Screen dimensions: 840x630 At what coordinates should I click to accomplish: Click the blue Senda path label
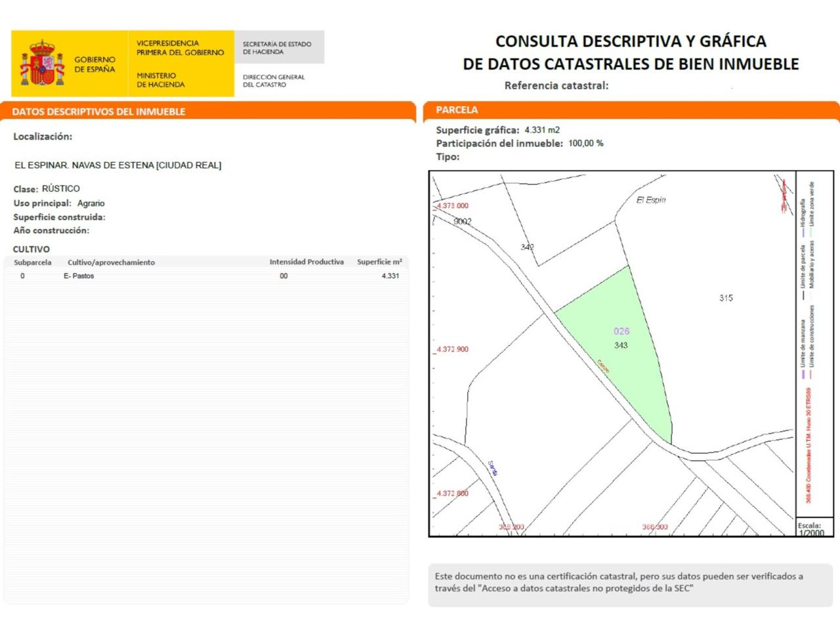(x=493, y=468)
